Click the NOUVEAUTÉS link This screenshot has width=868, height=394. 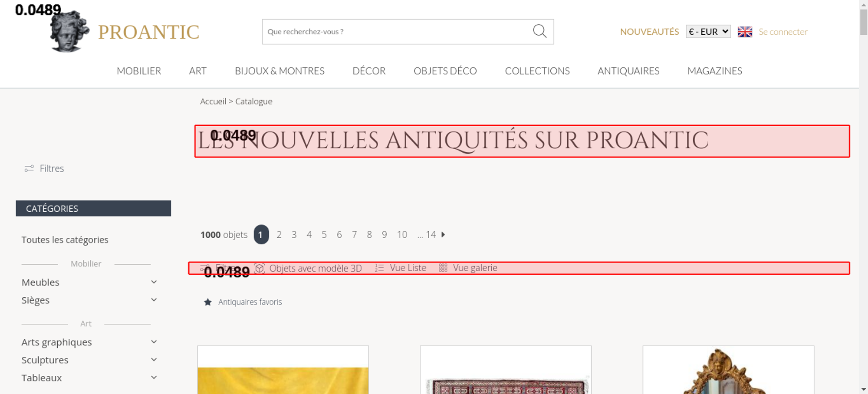[x=649, y=32]
